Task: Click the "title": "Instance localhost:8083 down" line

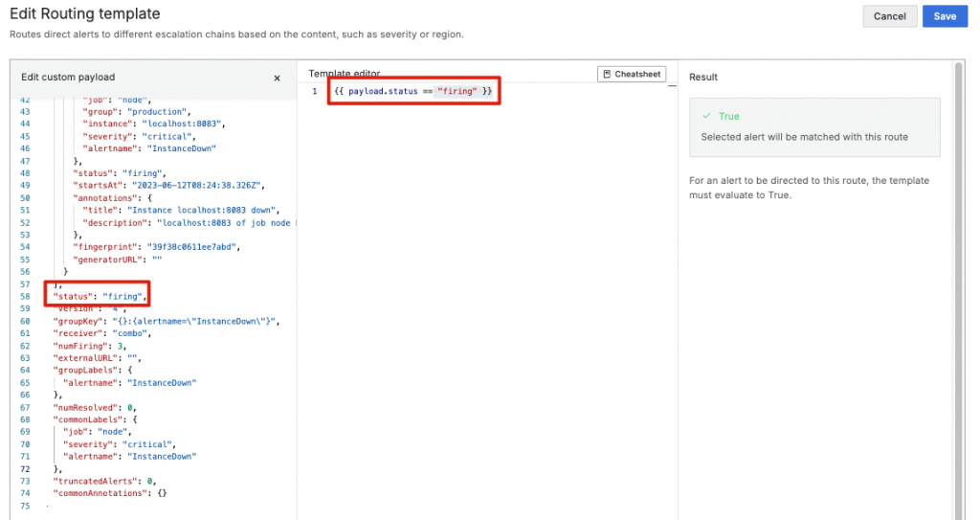Action: (181, 211)
